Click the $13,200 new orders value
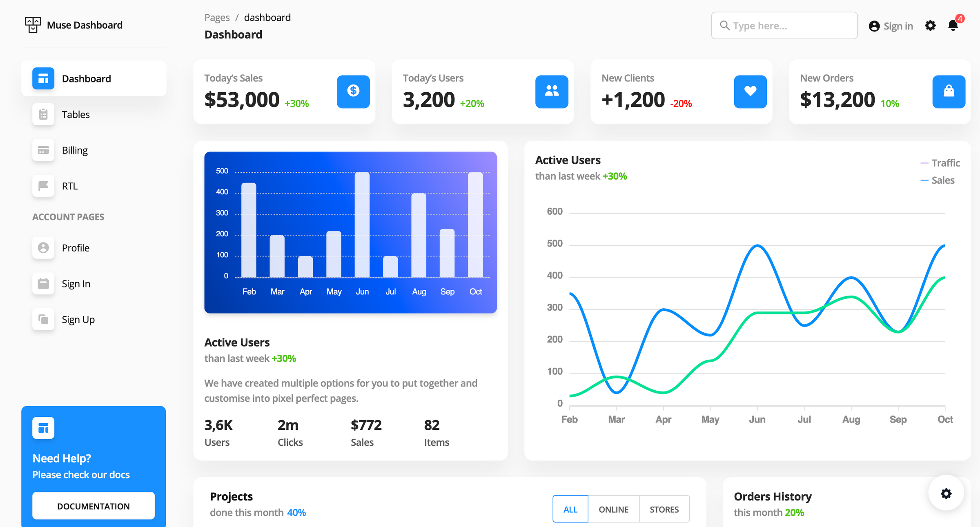The height and width of the screenshot is (527, 980). click(837, 100)
